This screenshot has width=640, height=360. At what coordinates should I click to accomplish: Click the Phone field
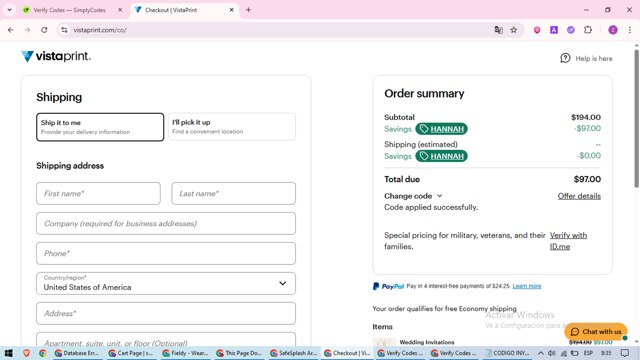[x=166, y=253]
